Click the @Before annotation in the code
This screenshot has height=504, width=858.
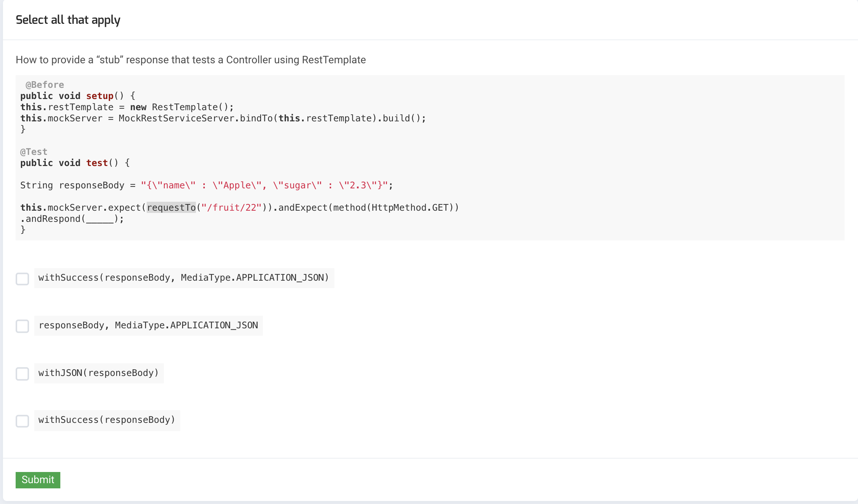click(x=45, y=85)
